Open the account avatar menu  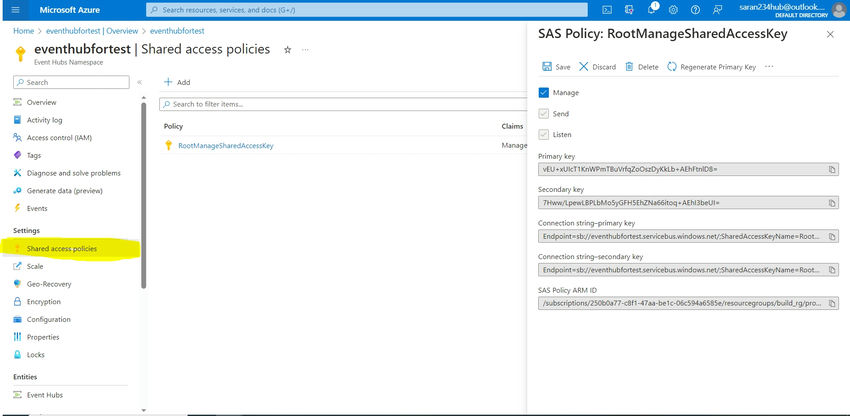[838, 10]
